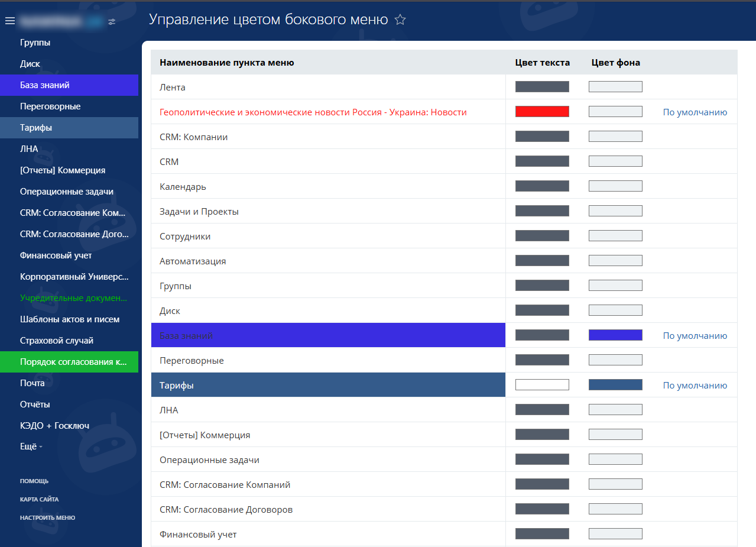
Task: Open Учредительные документы green sidebar item
Action: click(73, 298)
